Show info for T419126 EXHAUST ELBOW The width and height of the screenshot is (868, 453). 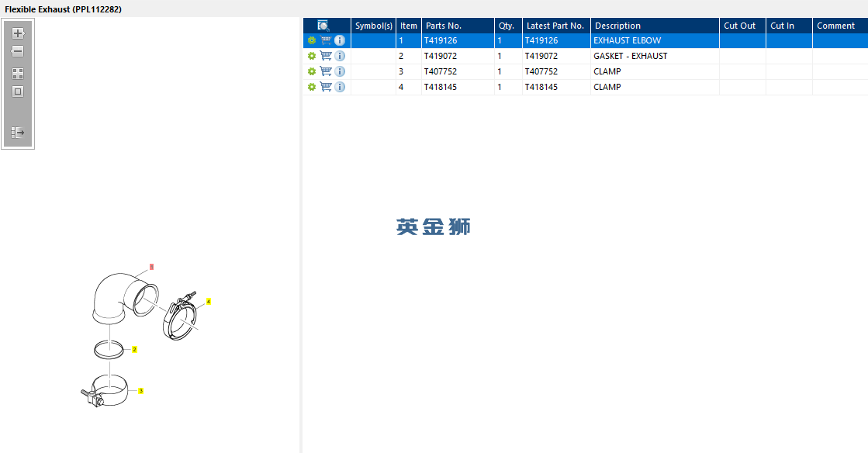340,40
